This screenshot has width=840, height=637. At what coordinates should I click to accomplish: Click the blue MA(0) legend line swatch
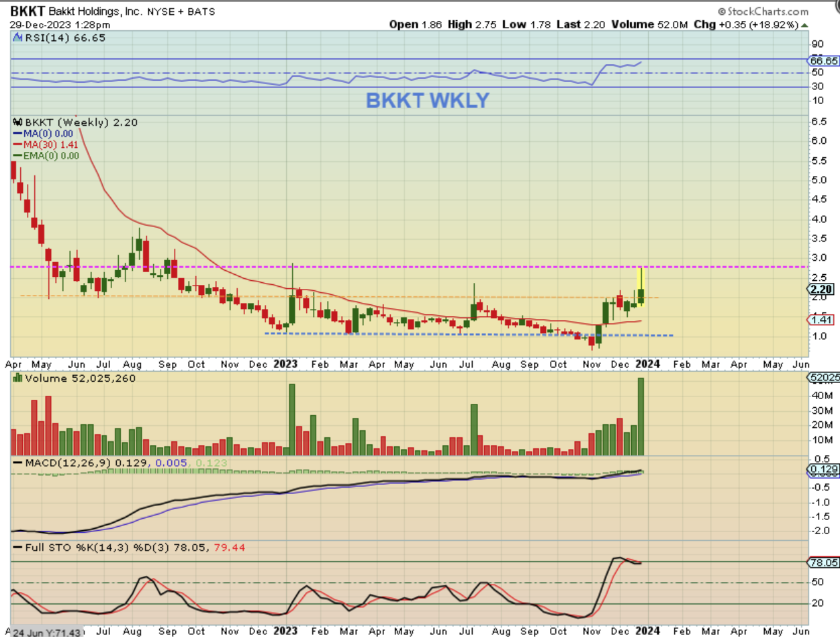coord(17,134)
